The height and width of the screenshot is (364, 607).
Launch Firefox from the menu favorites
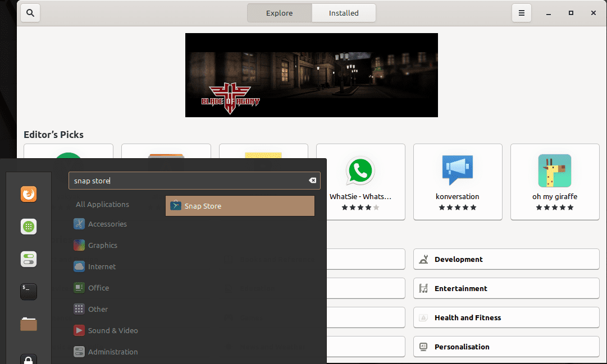click(x=29, y=194)
